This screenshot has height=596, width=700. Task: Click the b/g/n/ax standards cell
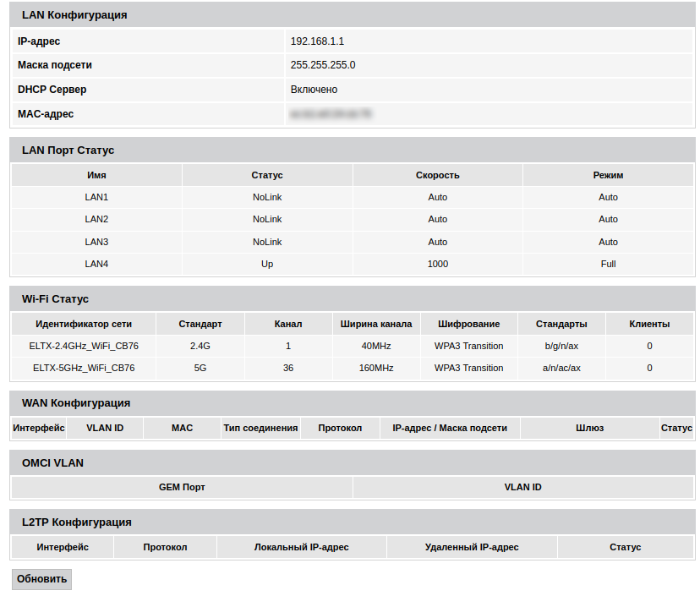(x=561, y=346)
